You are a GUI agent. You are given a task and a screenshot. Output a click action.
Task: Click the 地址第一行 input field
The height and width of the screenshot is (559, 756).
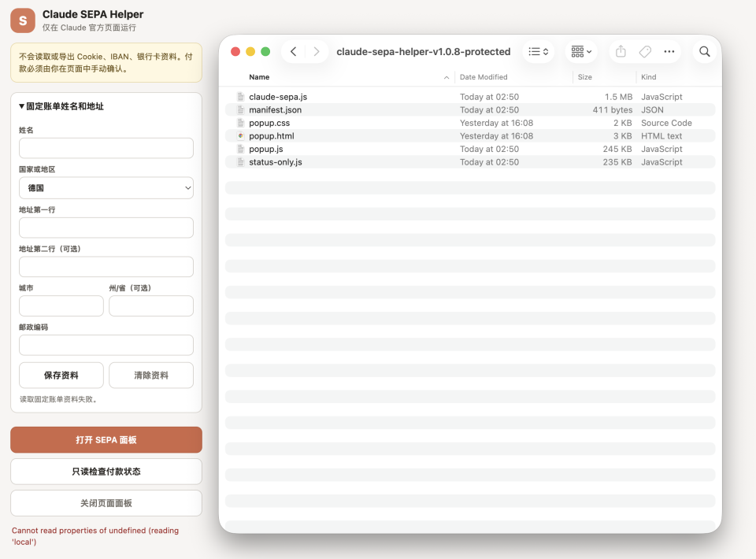[106, 228]
